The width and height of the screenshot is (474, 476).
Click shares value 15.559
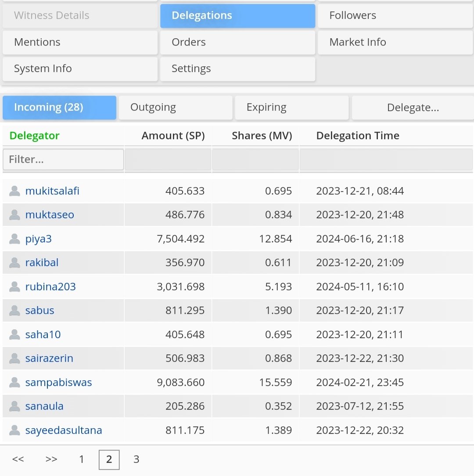pyautogui.click(x=276, y=382)
